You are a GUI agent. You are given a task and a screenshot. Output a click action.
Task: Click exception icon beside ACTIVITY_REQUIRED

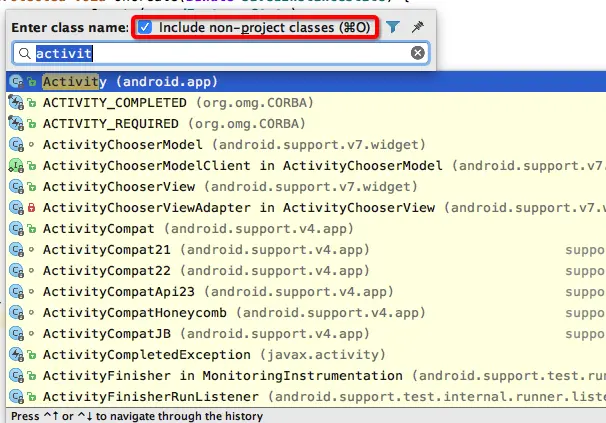point(16,124)
